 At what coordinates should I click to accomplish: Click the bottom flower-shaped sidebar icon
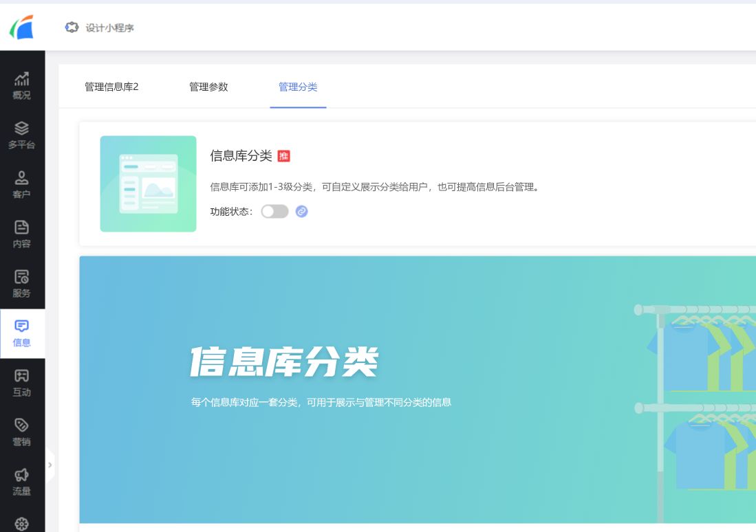click(x=22, y=524)
